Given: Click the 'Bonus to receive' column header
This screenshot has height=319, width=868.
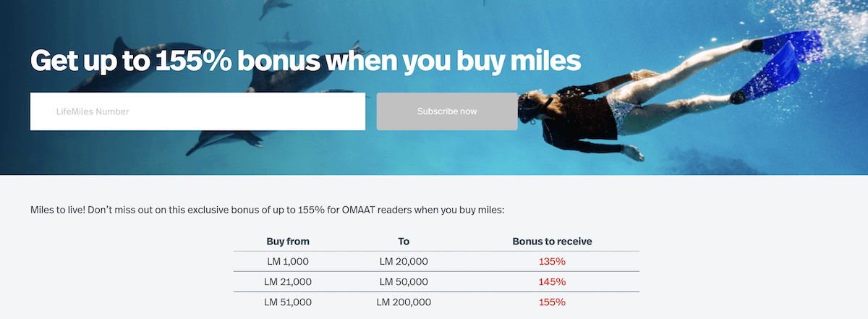Looking at the screenshot, I should pos(552,242).
